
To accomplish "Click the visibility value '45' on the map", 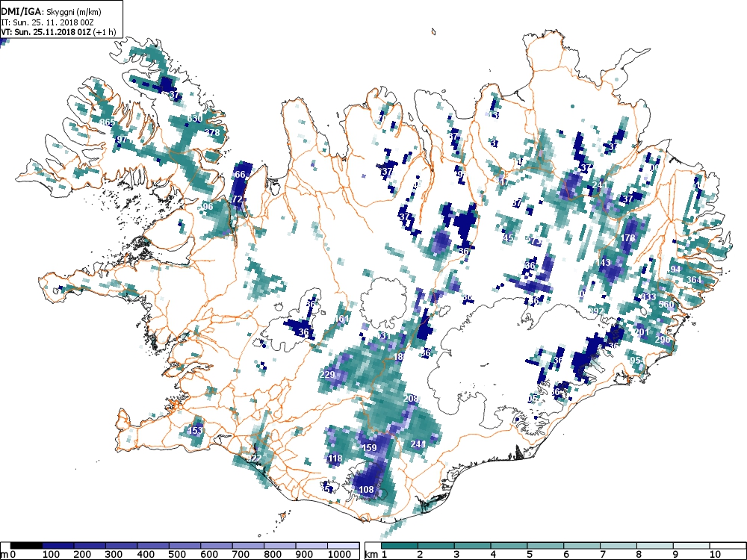I will coord(508,237).
